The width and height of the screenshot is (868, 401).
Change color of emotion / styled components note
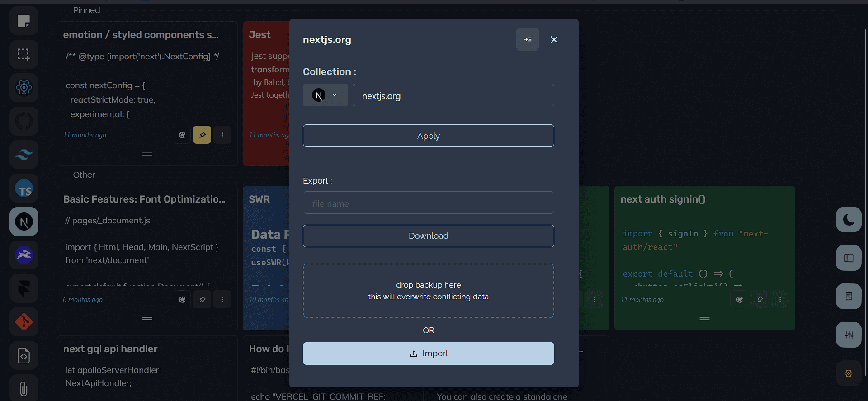pos(182,135)
